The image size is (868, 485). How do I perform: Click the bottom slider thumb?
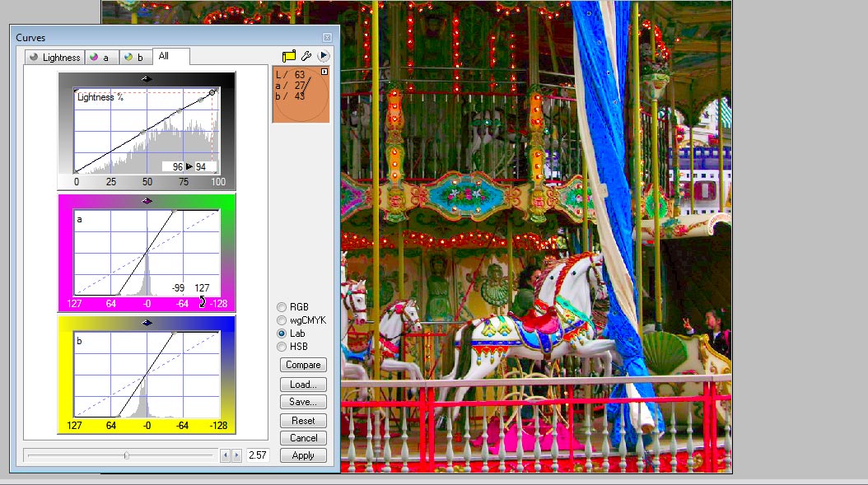click(x=126, y=455)
